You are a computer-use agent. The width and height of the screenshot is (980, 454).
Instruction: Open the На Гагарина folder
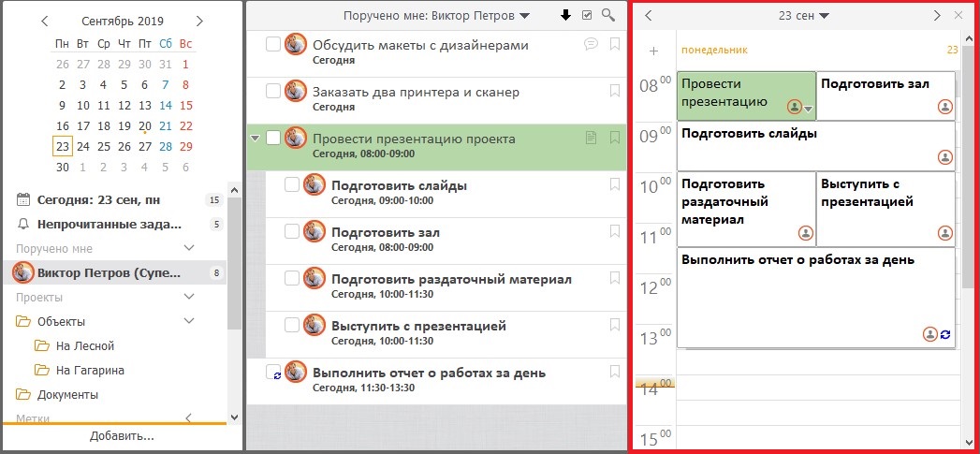click(90, 370)
